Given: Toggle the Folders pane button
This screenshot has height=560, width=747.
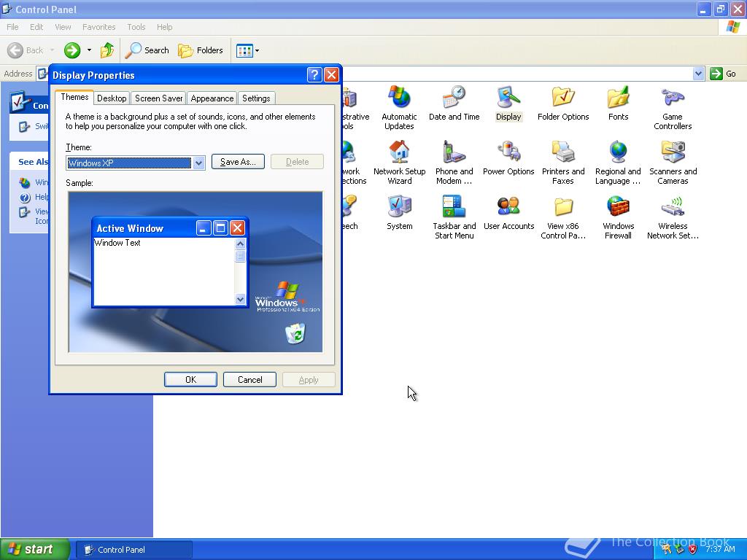Looking at the screenshot, I should pos(201,50).
